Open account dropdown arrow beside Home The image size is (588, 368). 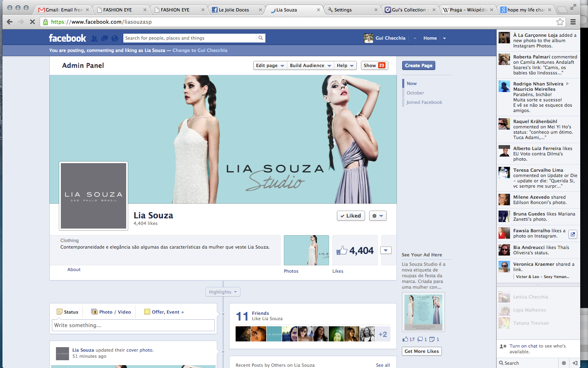pos(444,38)
